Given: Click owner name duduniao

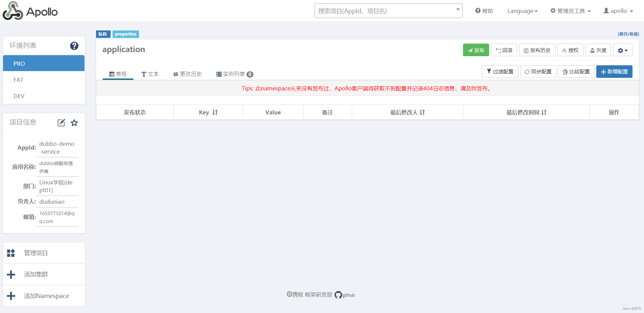Looking at the screenshot, I should 52,202.
